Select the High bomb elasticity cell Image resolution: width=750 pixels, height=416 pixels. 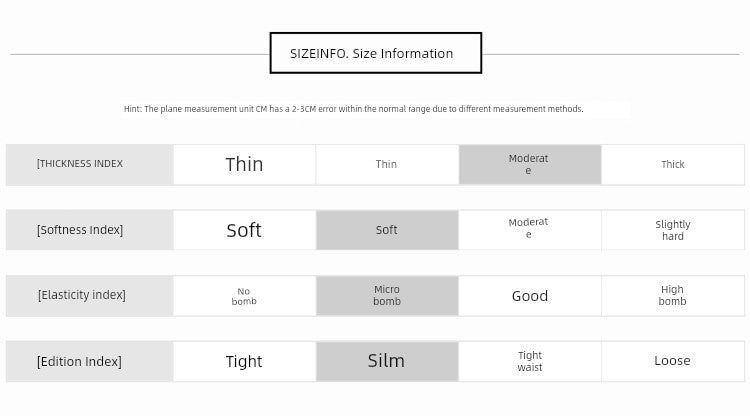pos(673,296)
